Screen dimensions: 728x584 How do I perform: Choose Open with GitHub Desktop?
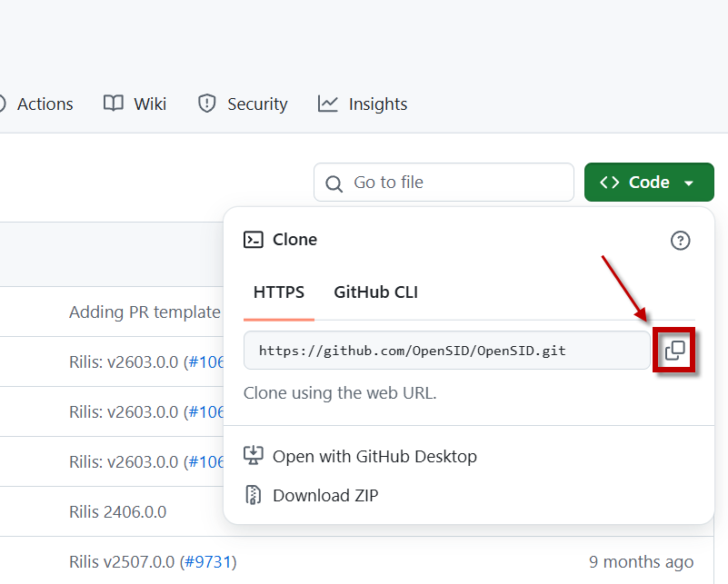(374, 456)
